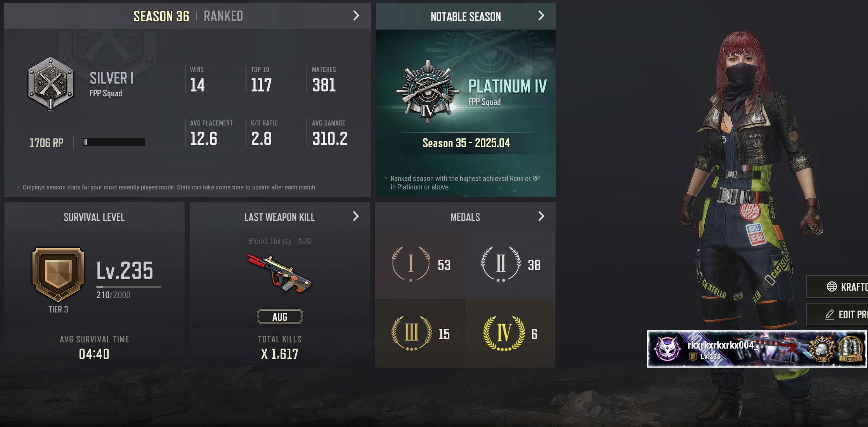Expand Season 36 Ranked panel arrow
868x427 pixels.
point(356,16)
